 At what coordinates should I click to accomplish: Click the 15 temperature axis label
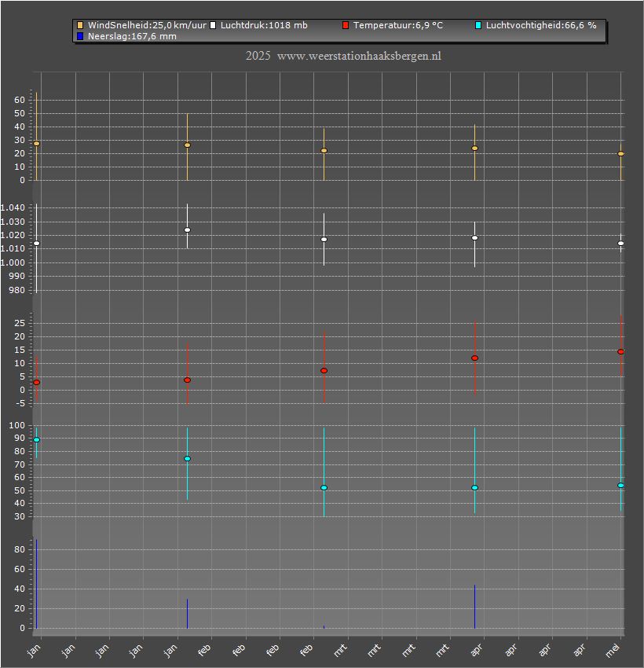click(x=20, y=351)
